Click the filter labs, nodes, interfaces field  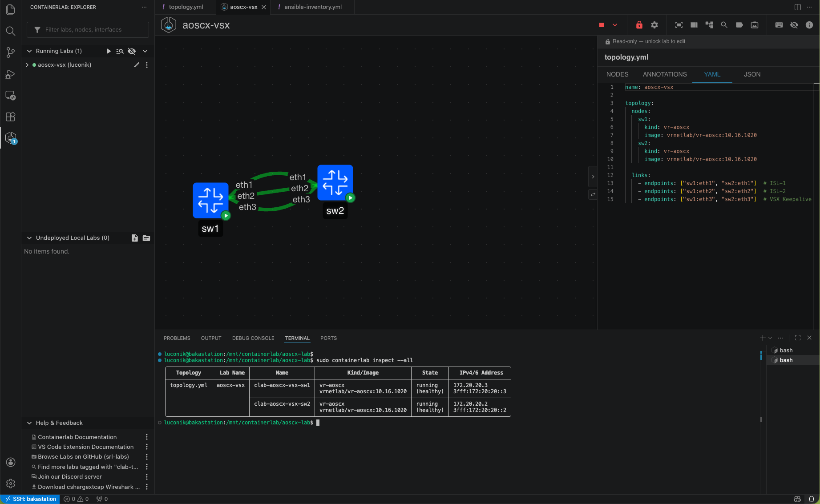(x=88, y=30)
